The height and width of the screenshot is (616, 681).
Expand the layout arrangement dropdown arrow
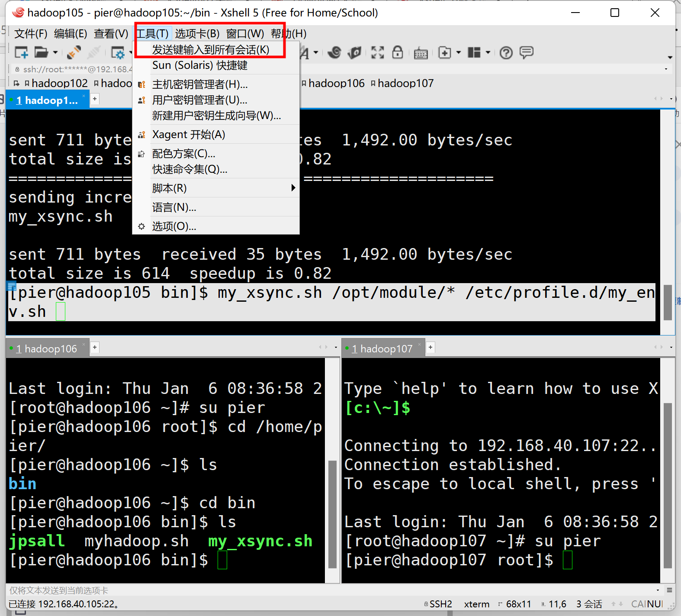point(488,53)
